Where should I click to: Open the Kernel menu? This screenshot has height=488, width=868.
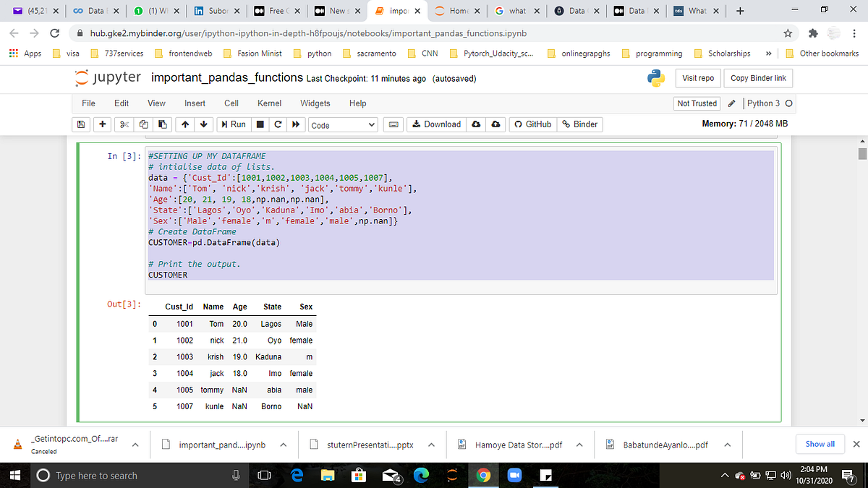click(269, 103)
